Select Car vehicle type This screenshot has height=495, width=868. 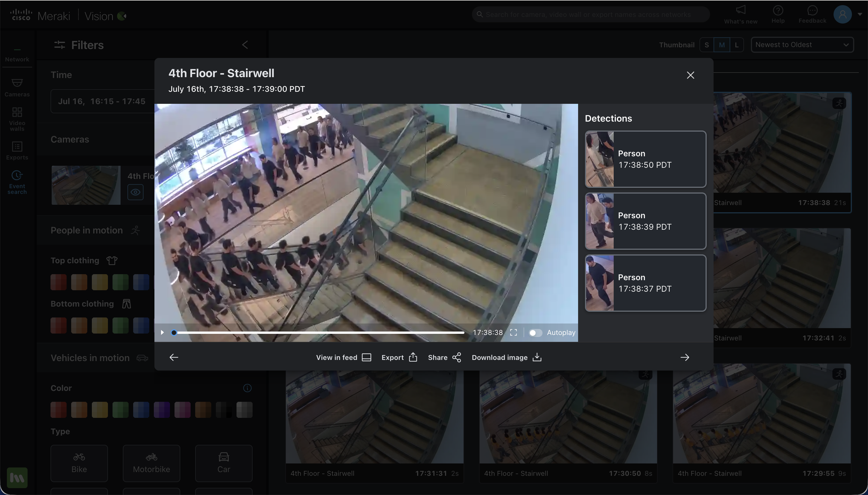(224, 463)
